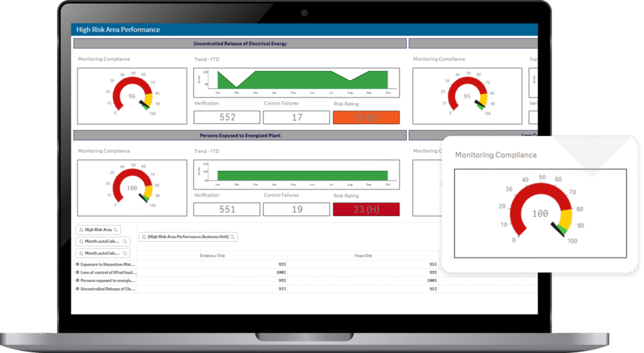Click search icon in the Business Unit chip
644x353 pixels.
(233, 237)
